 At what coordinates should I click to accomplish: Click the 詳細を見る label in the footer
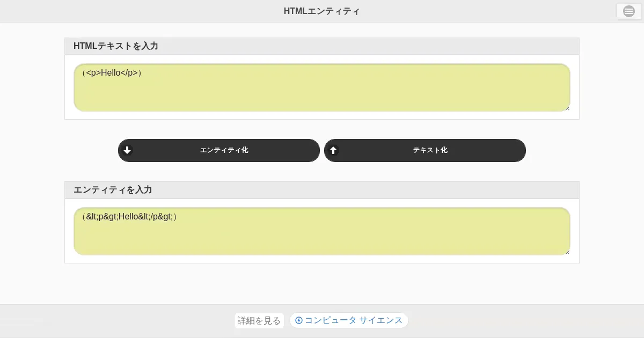[x=259, y=321]
